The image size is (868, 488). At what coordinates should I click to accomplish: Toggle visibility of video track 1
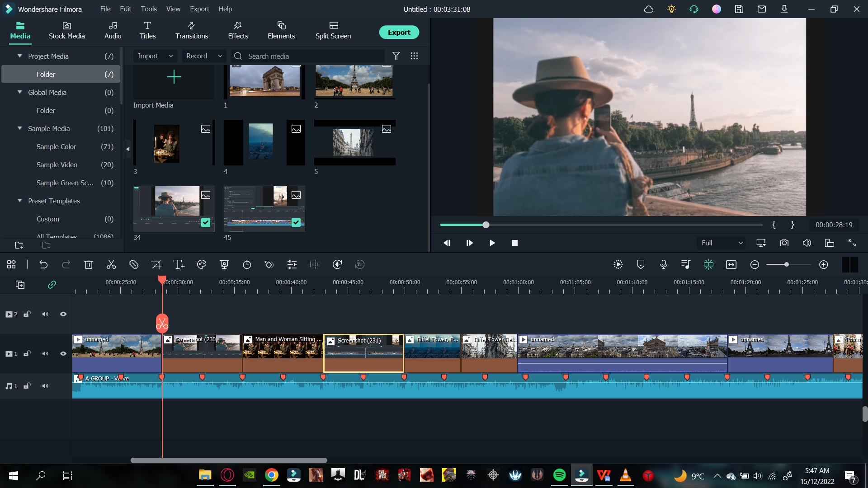pos(62,353)
